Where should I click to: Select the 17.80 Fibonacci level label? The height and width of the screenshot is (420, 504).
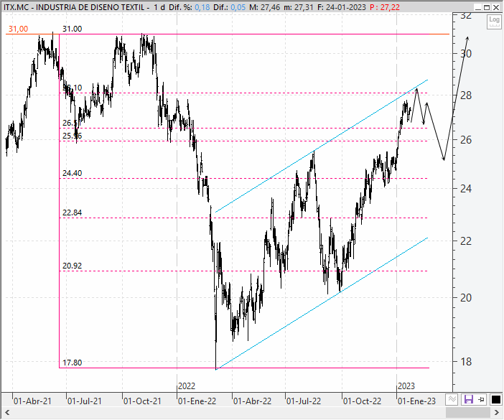(72, 363)
